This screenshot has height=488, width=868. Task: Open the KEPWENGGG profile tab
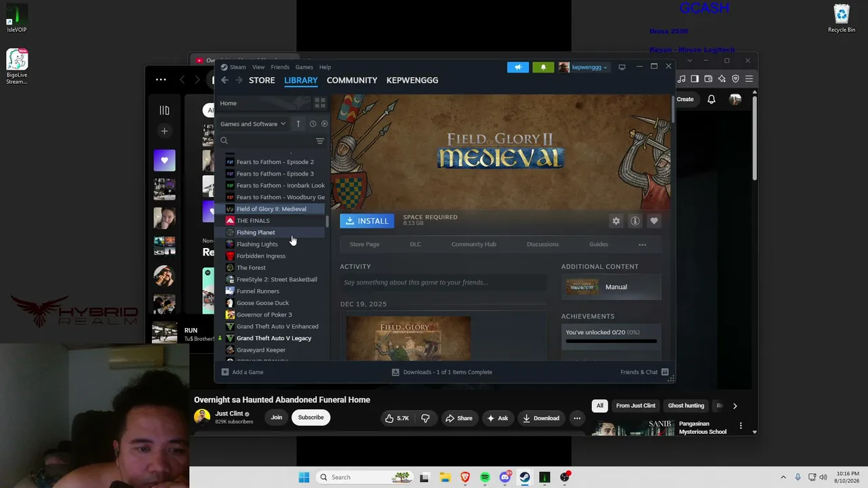[412, 80]
